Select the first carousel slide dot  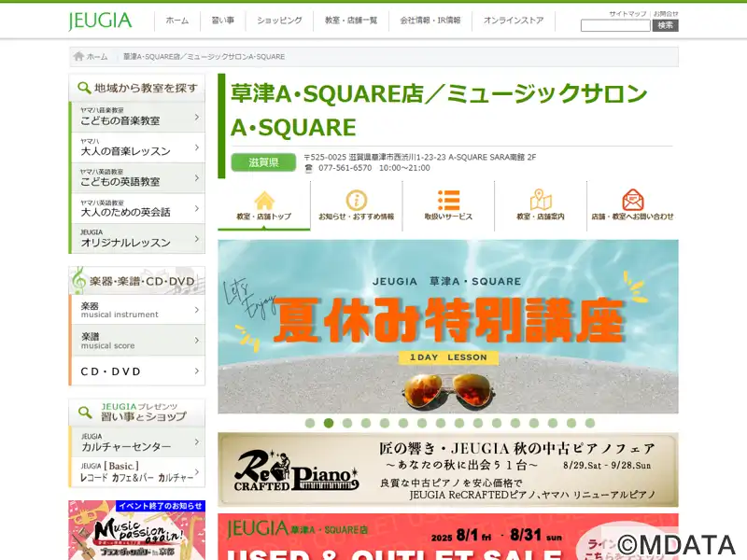[x=310, y=423]
